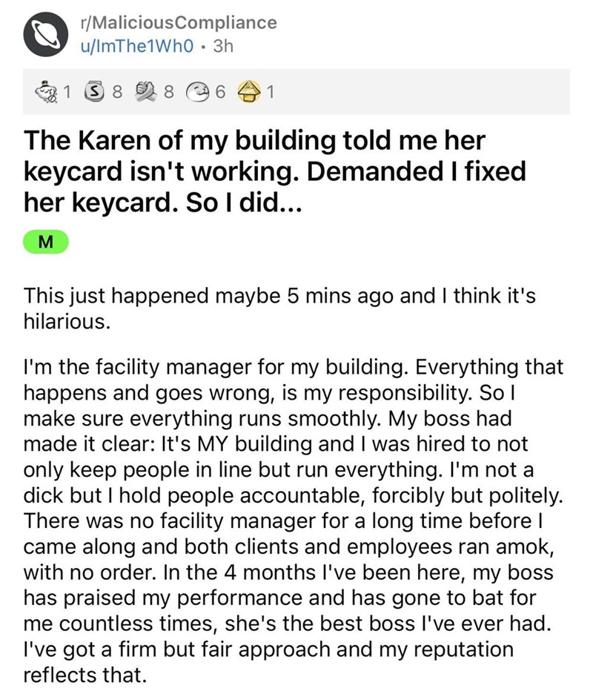Click the count next to smiley award
The width and height of the screenshot is (593, 700).
(x=219, y=93)
